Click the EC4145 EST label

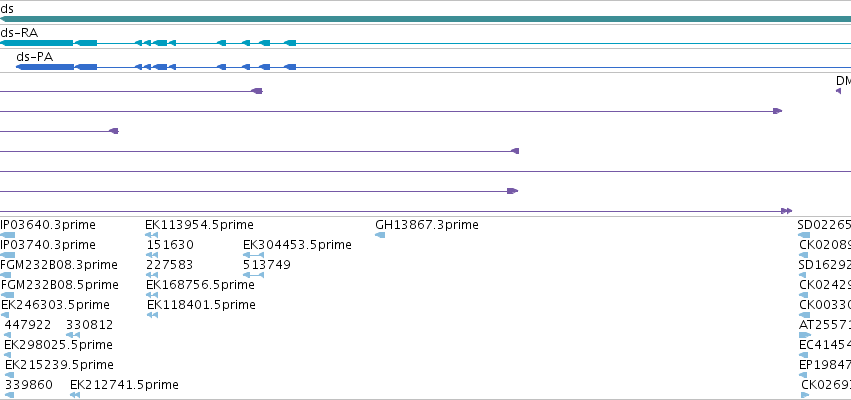point(825,345)
